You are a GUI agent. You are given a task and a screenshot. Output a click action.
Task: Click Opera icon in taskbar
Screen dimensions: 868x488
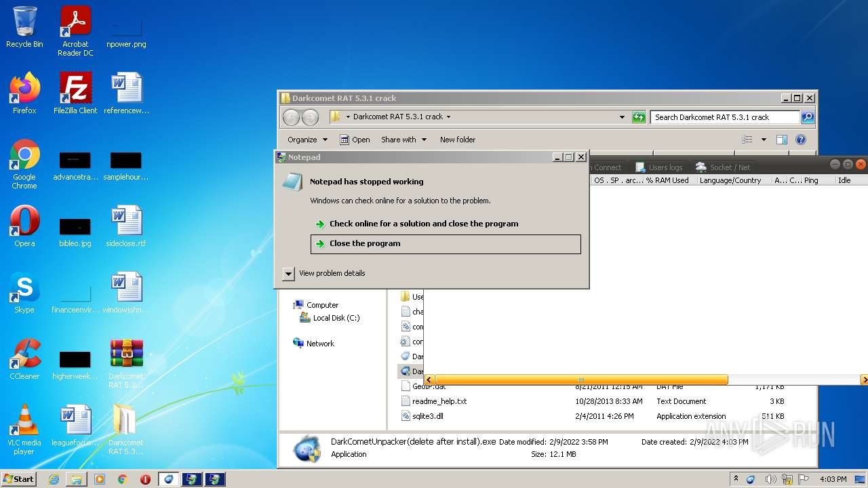(x=145, y=479)
